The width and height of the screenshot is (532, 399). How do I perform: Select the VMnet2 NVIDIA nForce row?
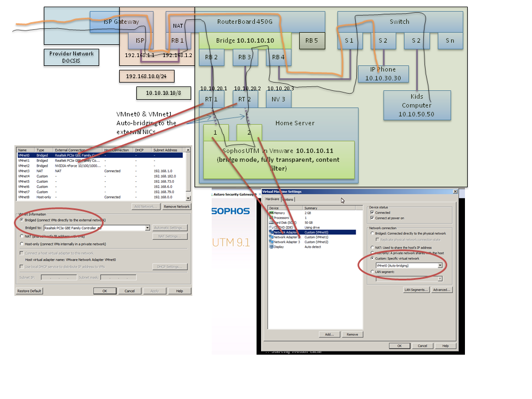(100, 166)
